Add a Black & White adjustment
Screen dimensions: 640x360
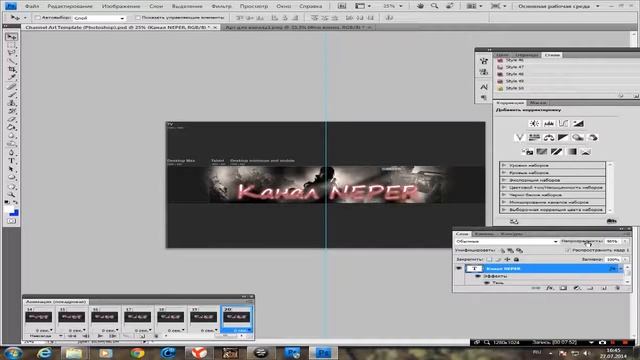[563, 138]
